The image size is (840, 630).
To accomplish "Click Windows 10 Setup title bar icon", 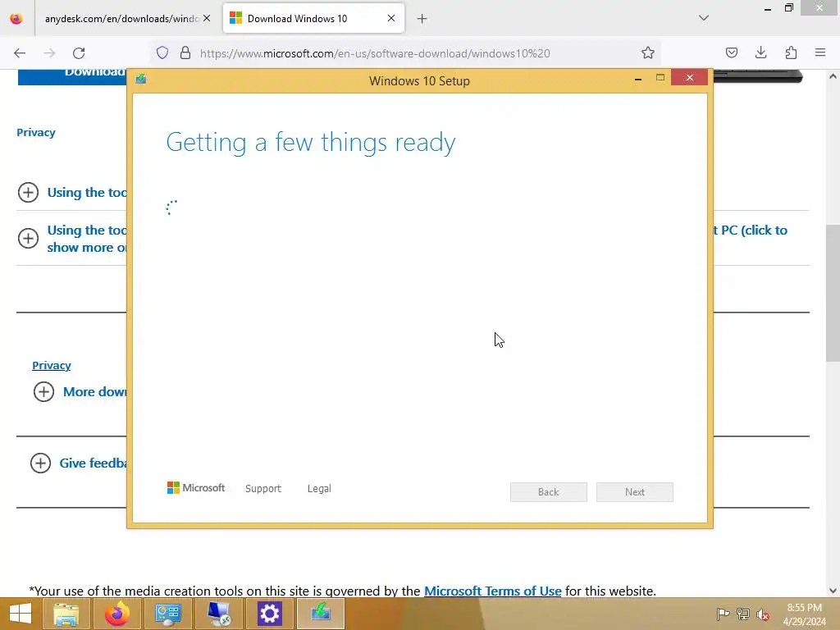I will point(141,80).
